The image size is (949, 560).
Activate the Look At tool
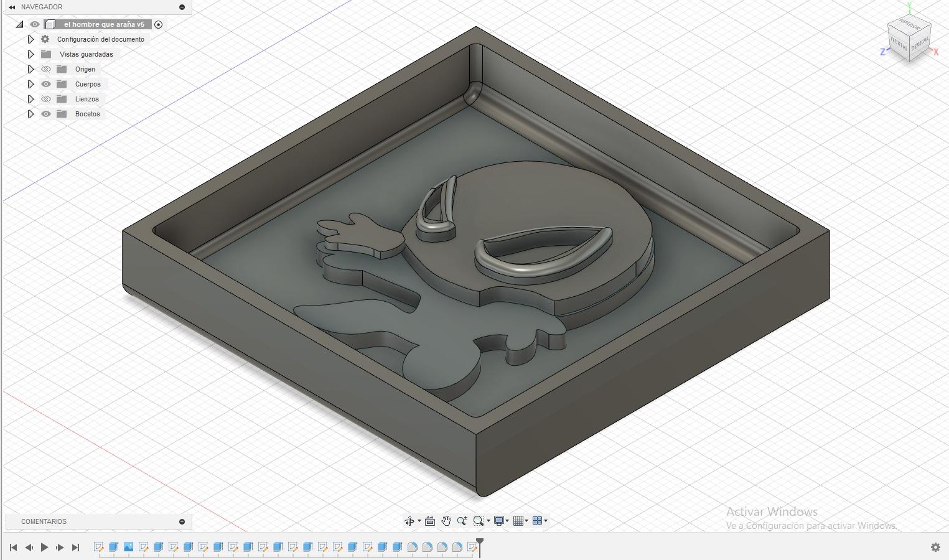(430, 521)
